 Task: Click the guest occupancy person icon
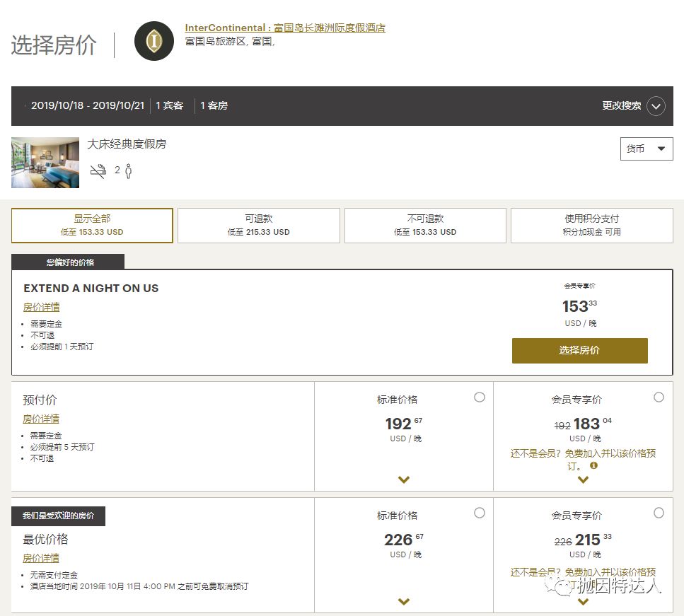point(128,171)
